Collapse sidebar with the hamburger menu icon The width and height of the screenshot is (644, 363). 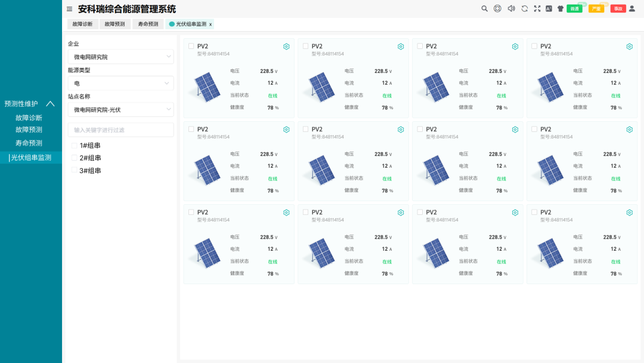(x=69, y=9)
